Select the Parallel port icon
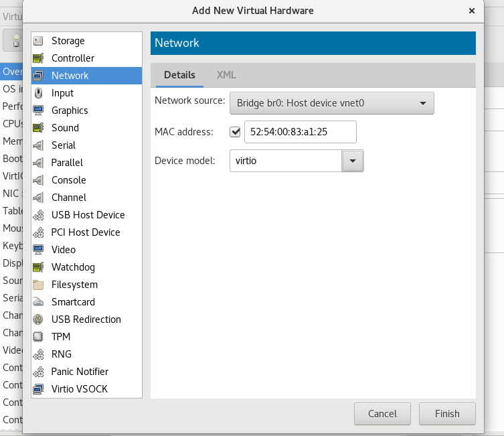 38,163
